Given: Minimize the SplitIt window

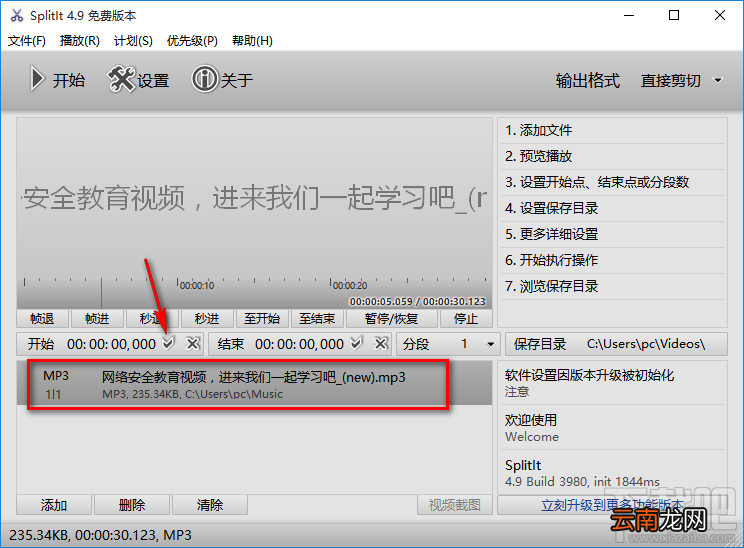Looking at the screenshot, I should 629,15.
